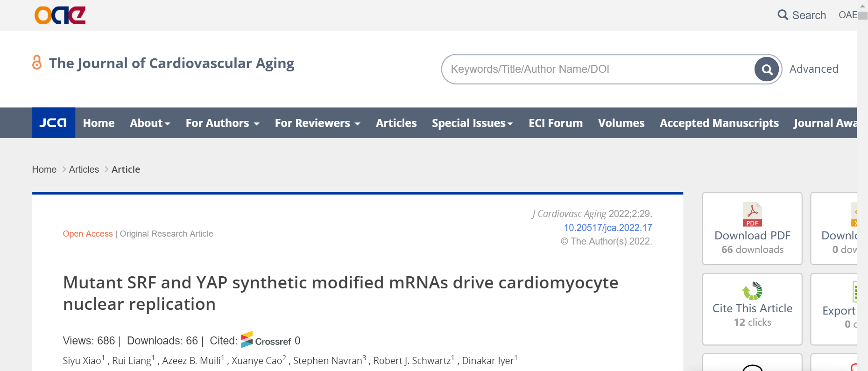The width and height of the screenshot is (868, 371).
Task: Go to the Volumes menu item
Action: click(621, 123)
